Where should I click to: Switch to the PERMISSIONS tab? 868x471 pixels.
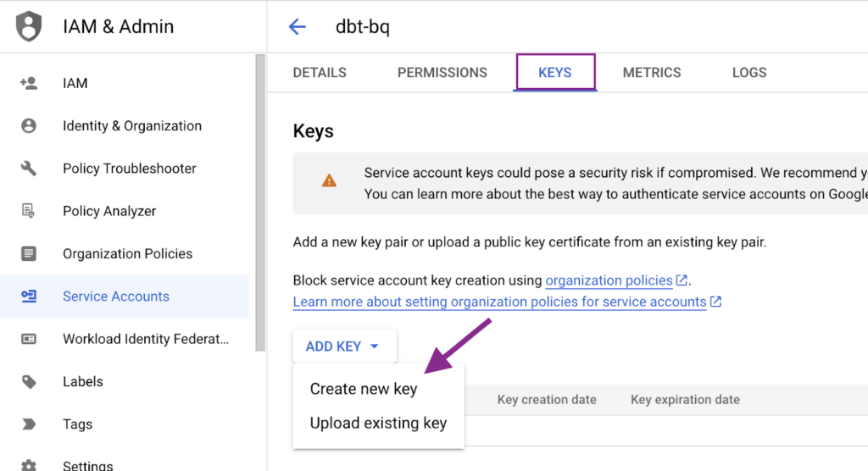pos(442,73)
